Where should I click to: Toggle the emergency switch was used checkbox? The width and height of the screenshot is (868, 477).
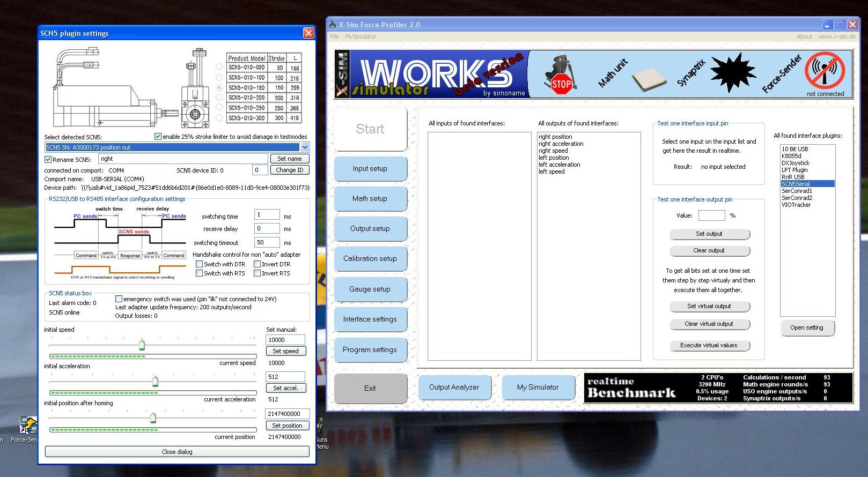point(119,299)
